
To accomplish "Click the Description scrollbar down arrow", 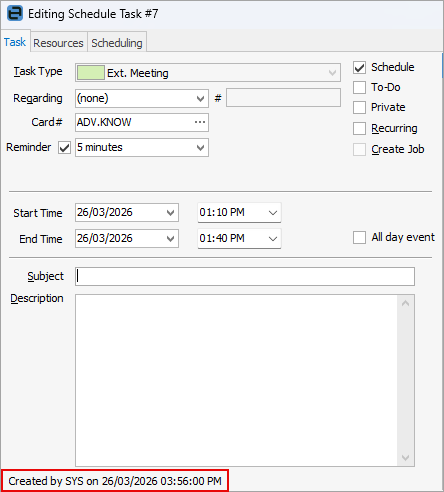I will (405, 458).
